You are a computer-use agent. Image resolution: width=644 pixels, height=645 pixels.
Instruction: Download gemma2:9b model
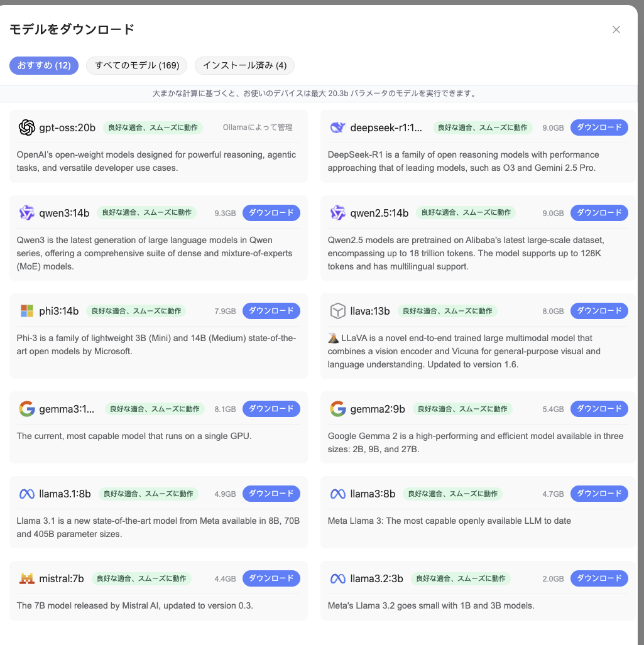coord(599,408)
